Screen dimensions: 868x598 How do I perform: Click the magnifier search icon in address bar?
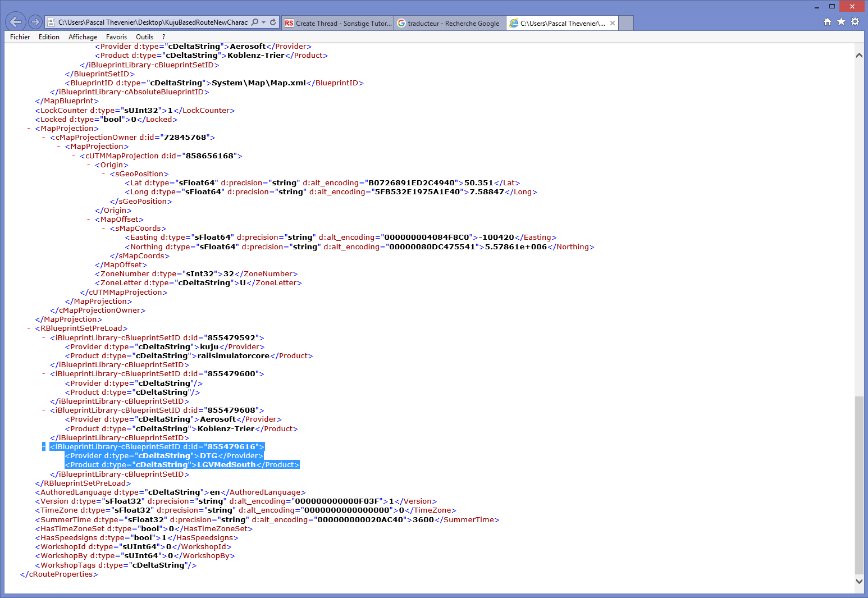255,22
